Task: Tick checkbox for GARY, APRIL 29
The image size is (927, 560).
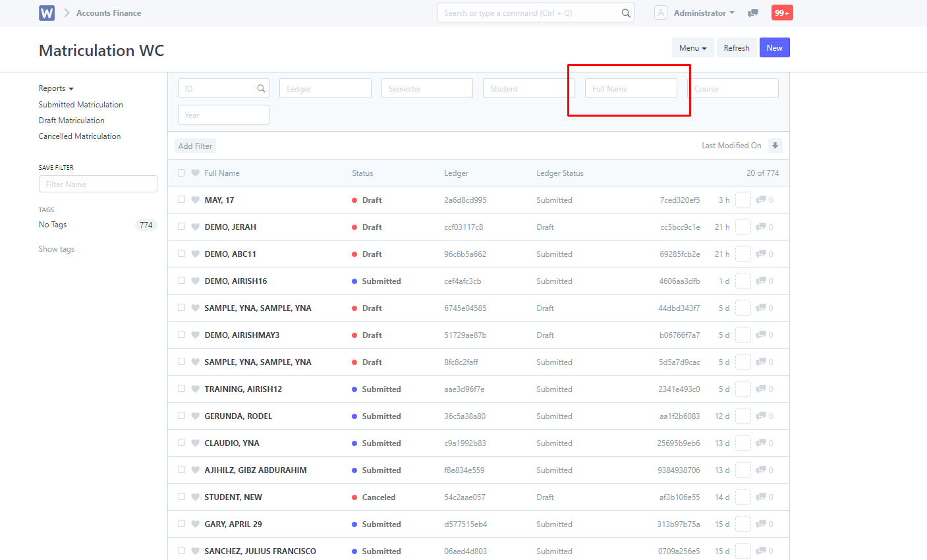Action: coord(181,524)
